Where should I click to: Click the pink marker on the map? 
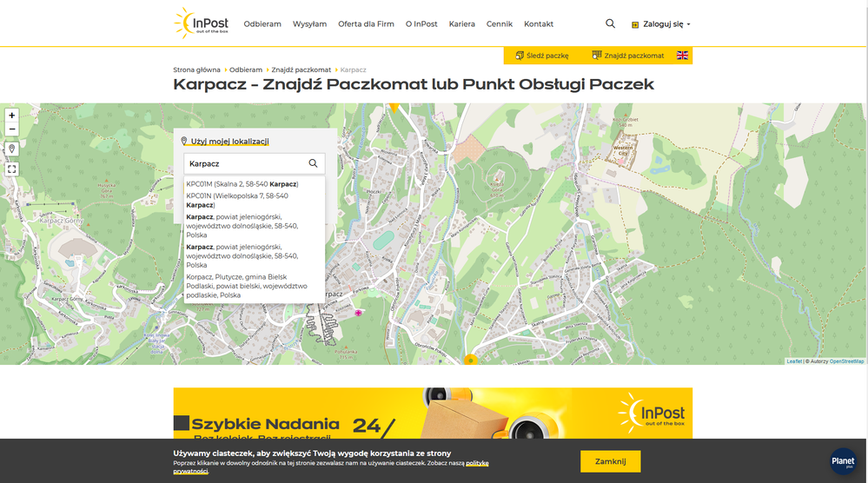pos(358,313)
